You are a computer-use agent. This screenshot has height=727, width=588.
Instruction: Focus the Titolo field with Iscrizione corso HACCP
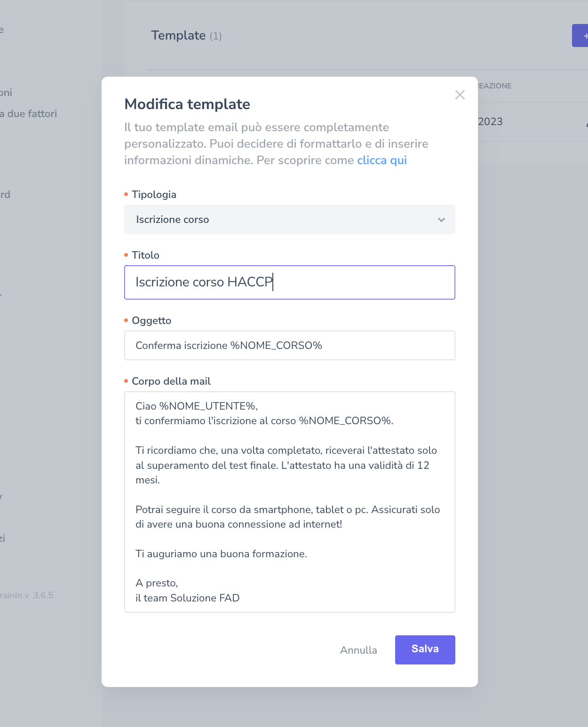point(289,282)
